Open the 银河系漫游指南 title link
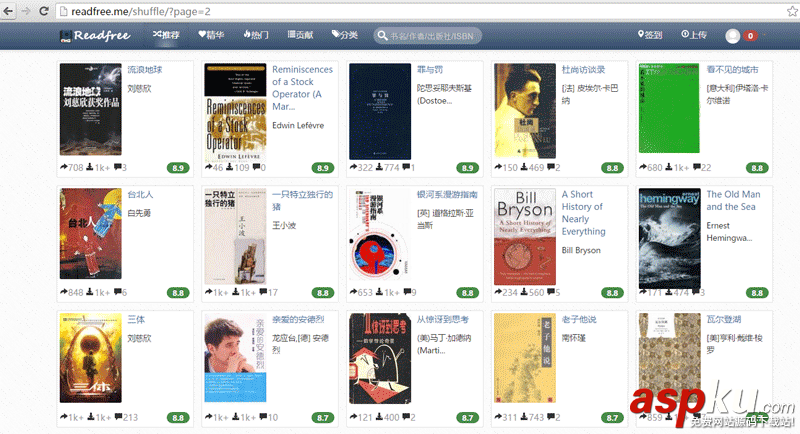 pyautogui.click(x=447, y=194)
